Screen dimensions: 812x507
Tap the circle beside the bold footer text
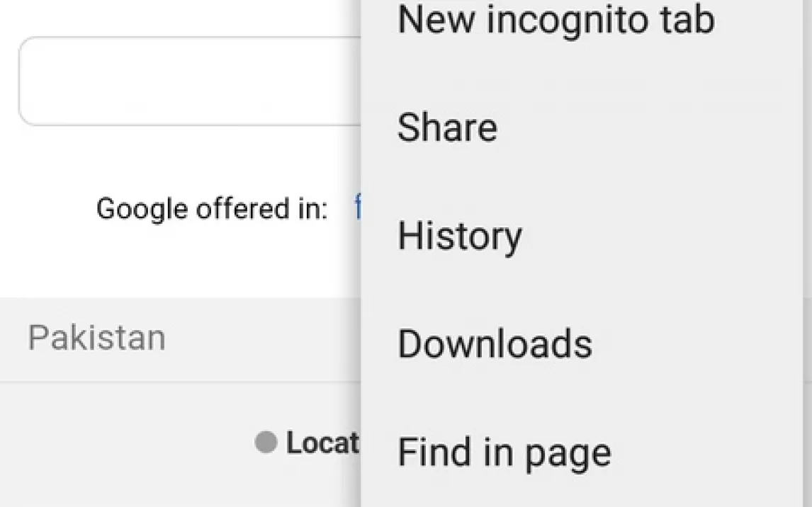pos(266,443)
